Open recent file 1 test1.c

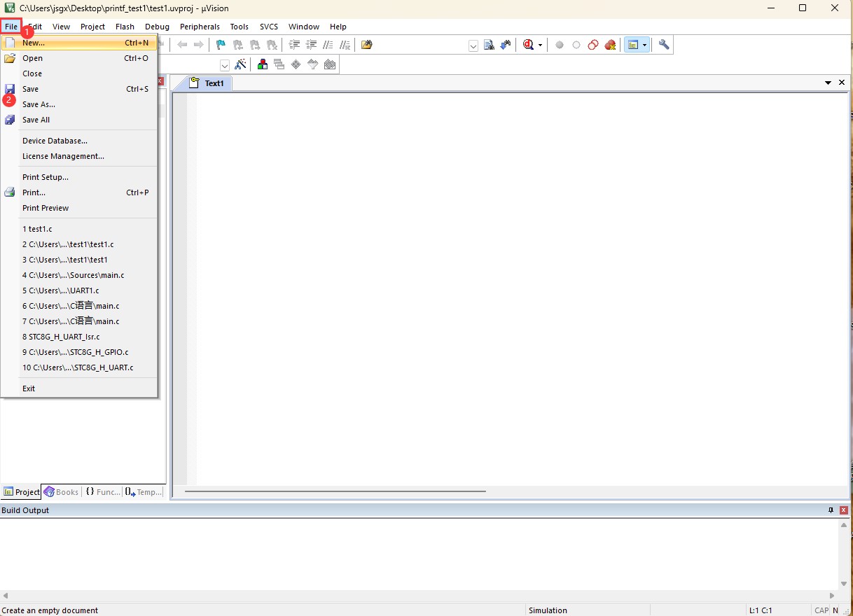click(x=79, y=229)
